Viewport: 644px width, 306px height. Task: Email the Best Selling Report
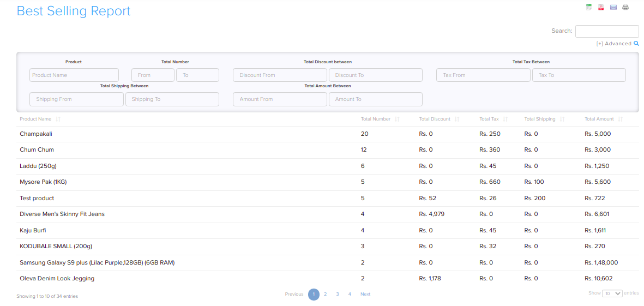(x=613, y=7)
